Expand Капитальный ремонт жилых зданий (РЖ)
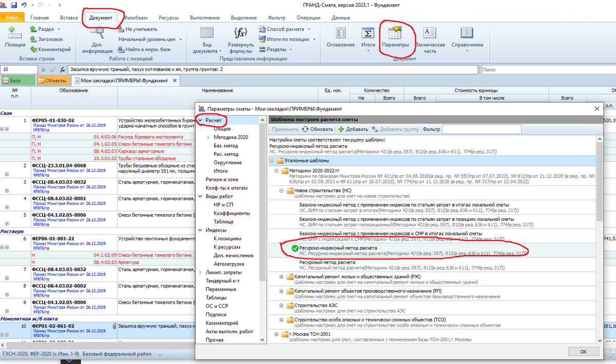The width and height of the screenshot is (616, 364). [x=281, y=277]
